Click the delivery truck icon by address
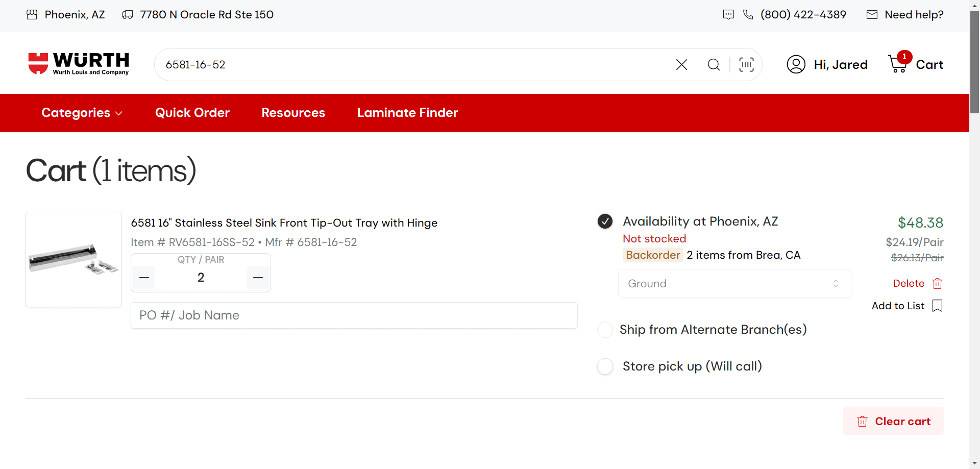 click(x=127, y=15)
